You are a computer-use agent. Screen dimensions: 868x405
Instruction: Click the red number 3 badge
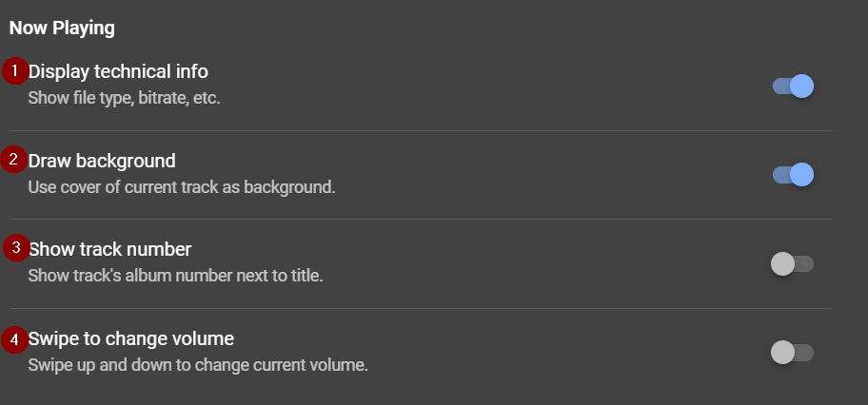click(14, 248)
